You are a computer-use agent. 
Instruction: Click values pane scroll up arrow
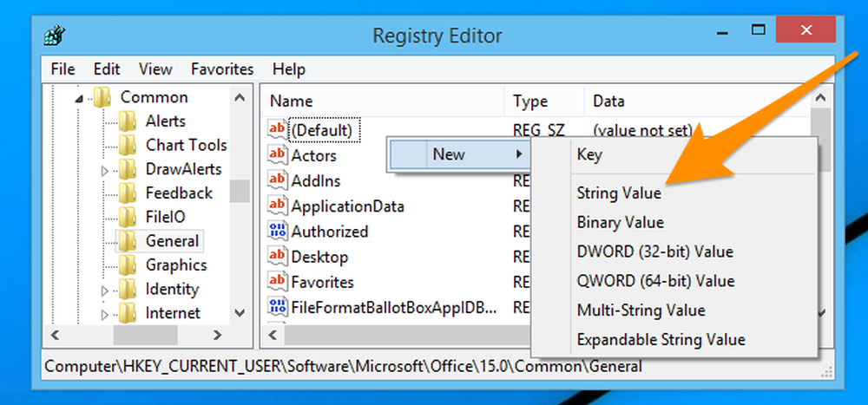[x=820, y=97]
